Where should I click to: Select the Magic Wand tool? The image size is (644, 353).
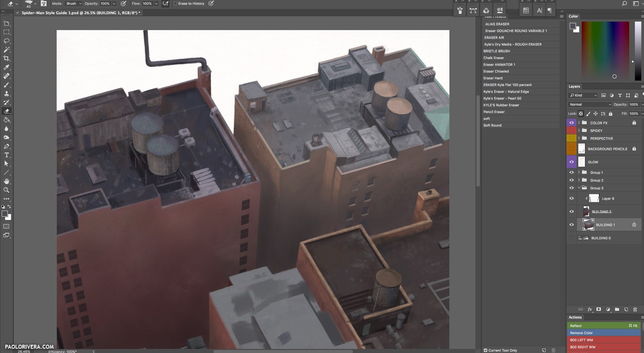(x=6, y=50)
